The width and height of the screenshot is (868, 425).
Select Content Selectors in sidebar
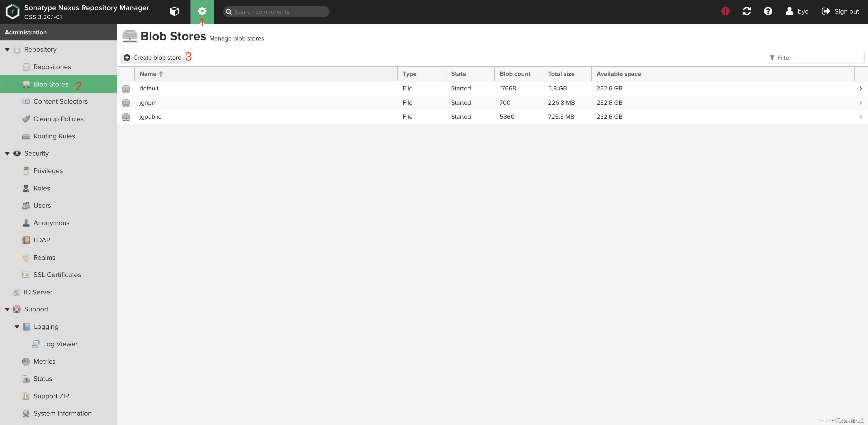(60, 102)
